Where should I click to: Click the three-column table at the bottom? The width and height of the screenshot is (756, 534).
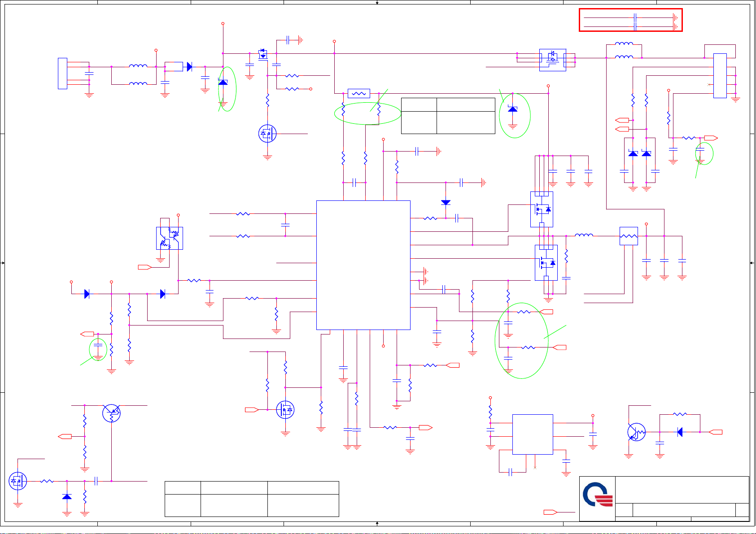coord(252,499)
